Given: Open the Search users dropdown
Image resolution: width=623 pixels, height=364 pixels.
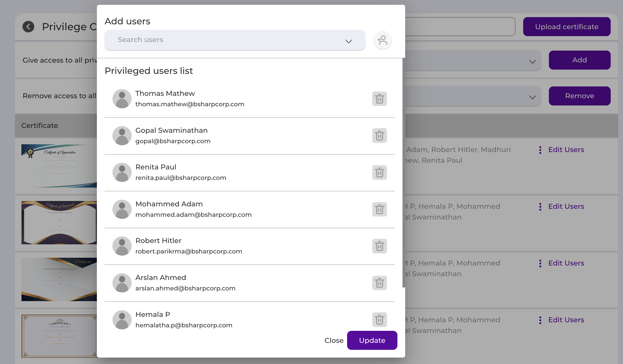Looking at the screenshot, I should tap(235, 40).
